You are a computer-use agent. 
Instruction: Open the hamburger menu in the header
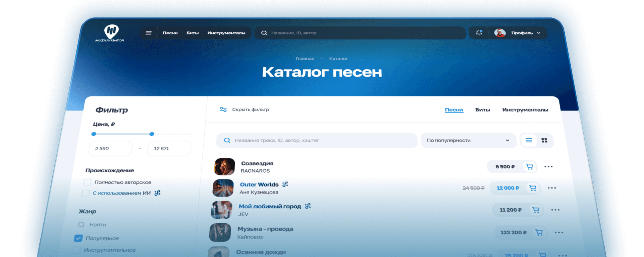[149, 33]
